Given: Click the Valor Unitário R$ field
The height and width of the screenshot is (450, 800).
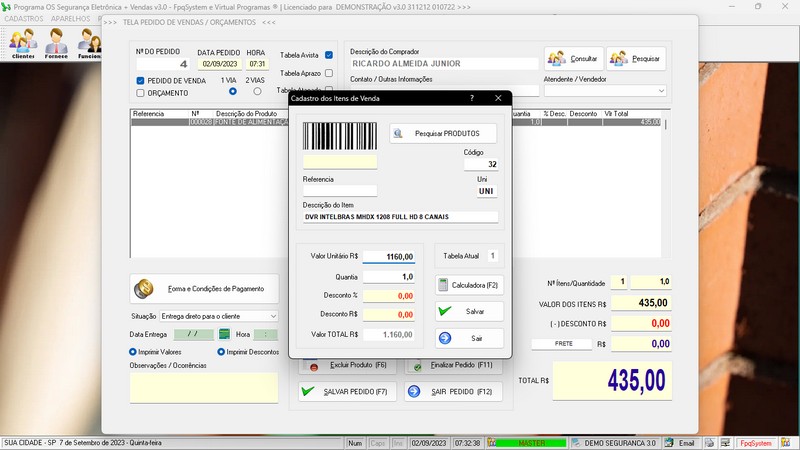Looking at the screenshot, I should (388, 257).
